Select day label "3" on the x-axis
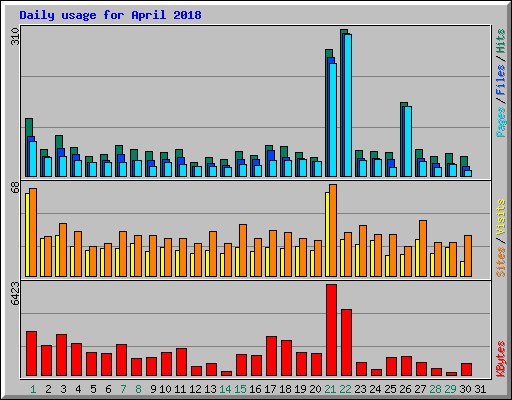The image size is (512, 400). click(x=63, y=389)
